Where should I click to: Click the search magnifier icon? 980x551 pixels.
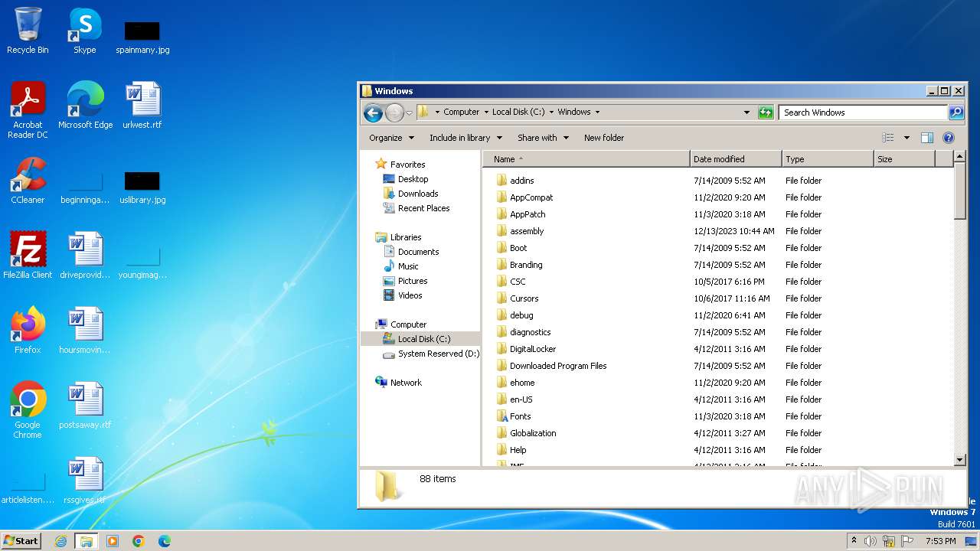(955, 112)
